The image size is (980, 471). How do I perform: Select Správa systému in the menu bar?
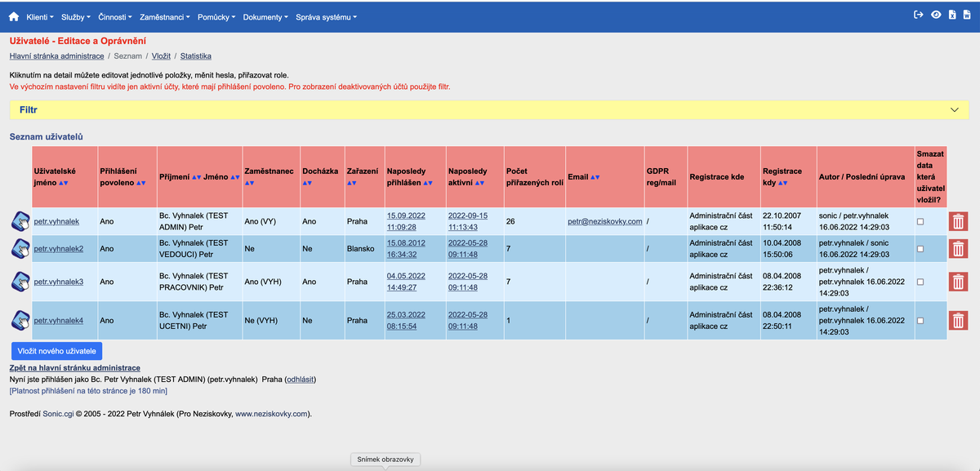[x=326, y=15]
